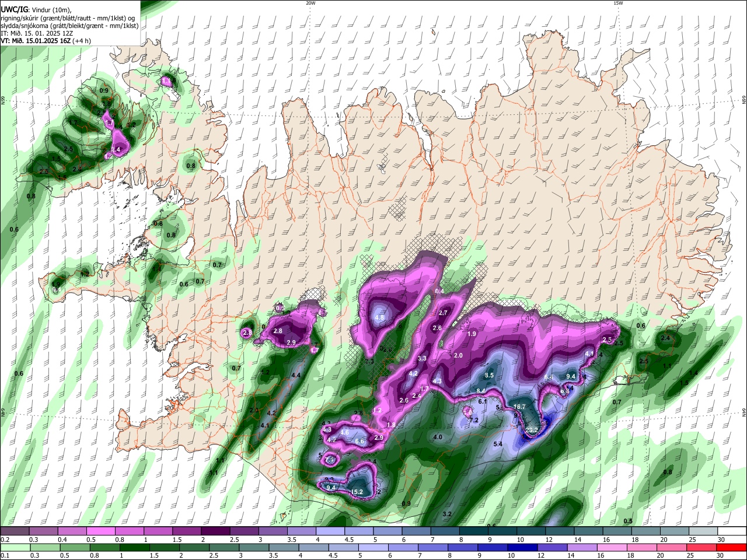Click the 4.0 precipitation value on the map
The image size is (747, 560).
[438, 437]
